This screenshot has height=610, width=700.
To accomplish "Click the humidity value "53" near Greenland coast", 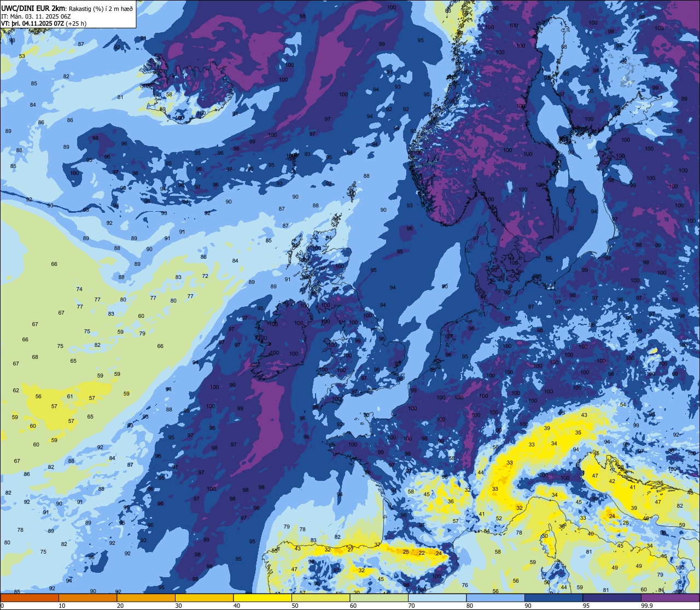I will 22,56.
